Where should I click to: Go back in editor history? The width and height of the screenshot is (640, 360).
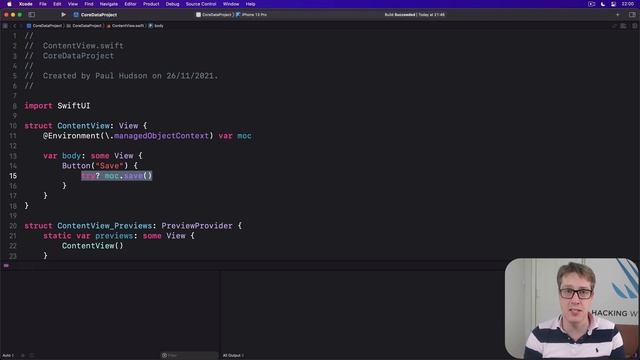(14, 26)
